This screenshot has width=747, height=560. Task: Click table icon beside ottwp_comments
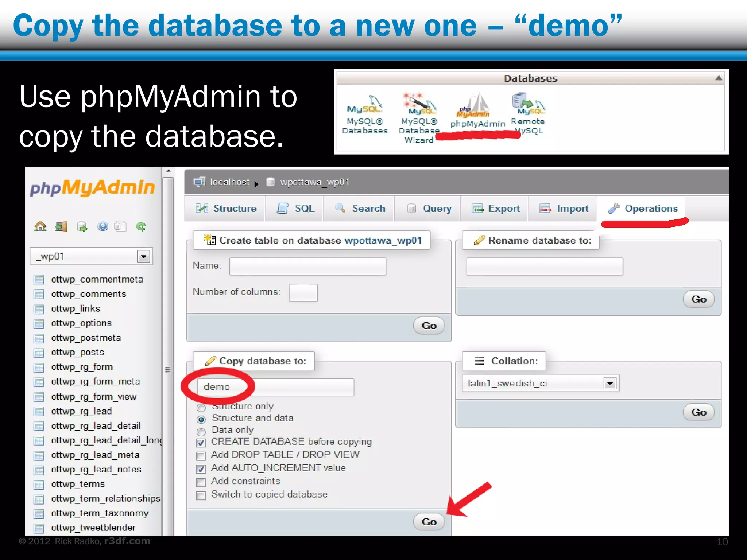[x=39, y=294]
